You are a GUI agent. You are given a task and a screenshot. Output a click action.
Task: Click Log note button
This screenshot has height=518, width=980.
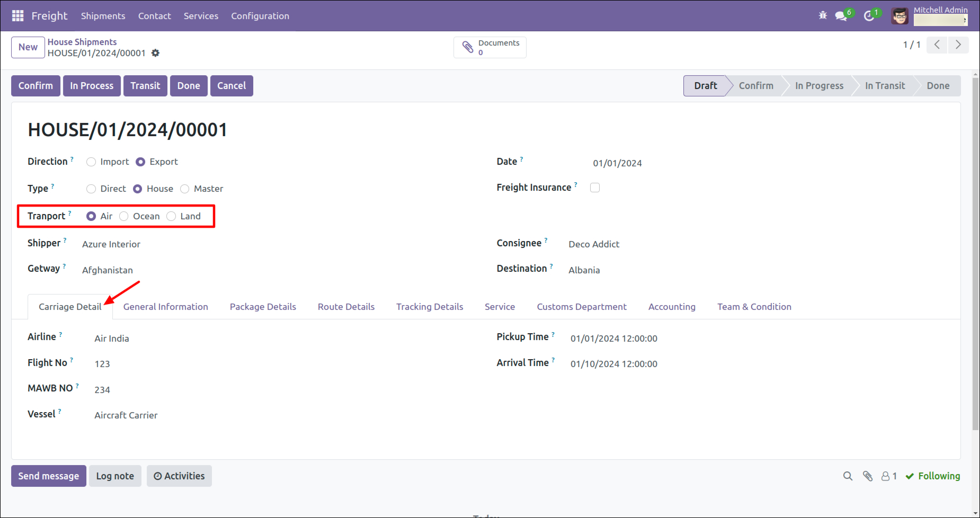point(115,476)
